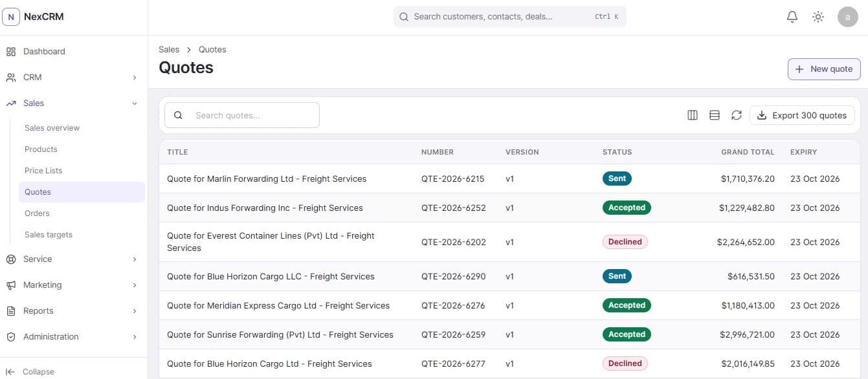This screenshot has height=379, width=868.
Task: Click grand total $2,996,721.00
Action: 747,335
